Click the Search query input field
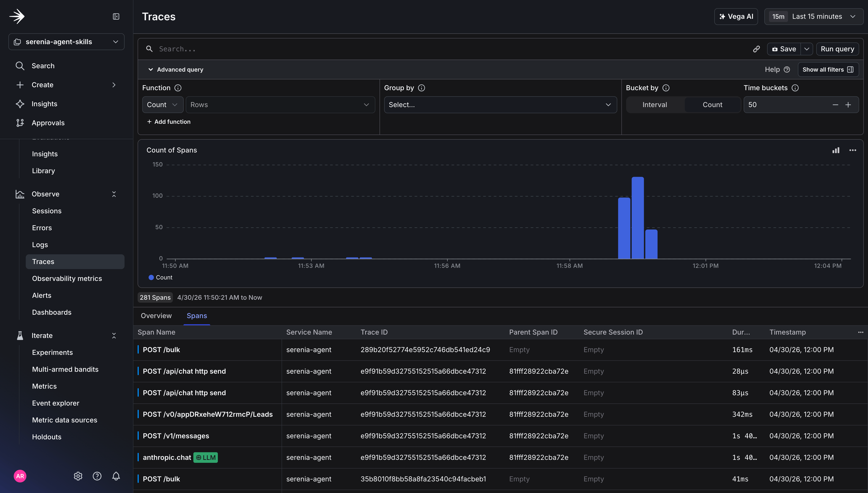 click(446, 49)
